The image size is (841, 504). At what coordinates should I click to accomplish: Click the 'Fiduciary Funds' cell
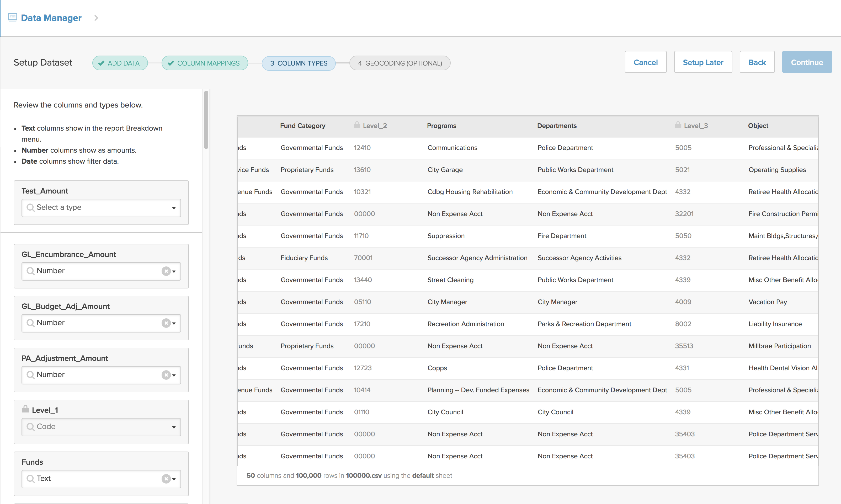pyautogui.click(x=304, y=258)
